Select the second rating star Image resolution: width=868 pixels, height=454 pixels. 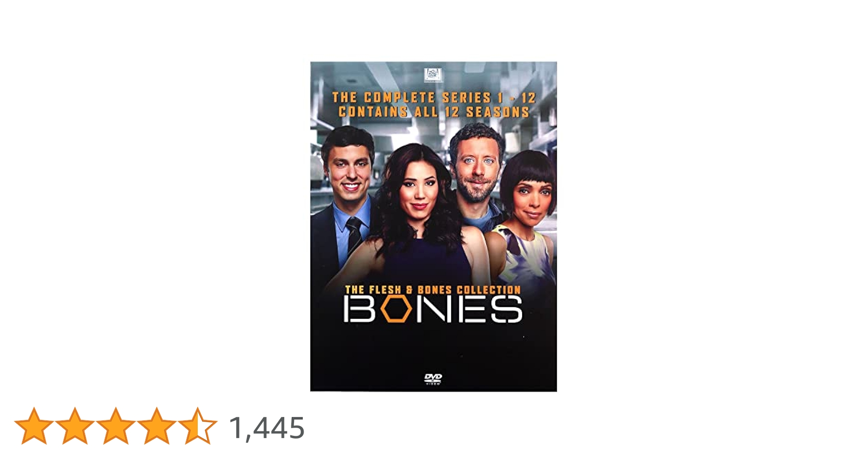(x=75, y=426)
